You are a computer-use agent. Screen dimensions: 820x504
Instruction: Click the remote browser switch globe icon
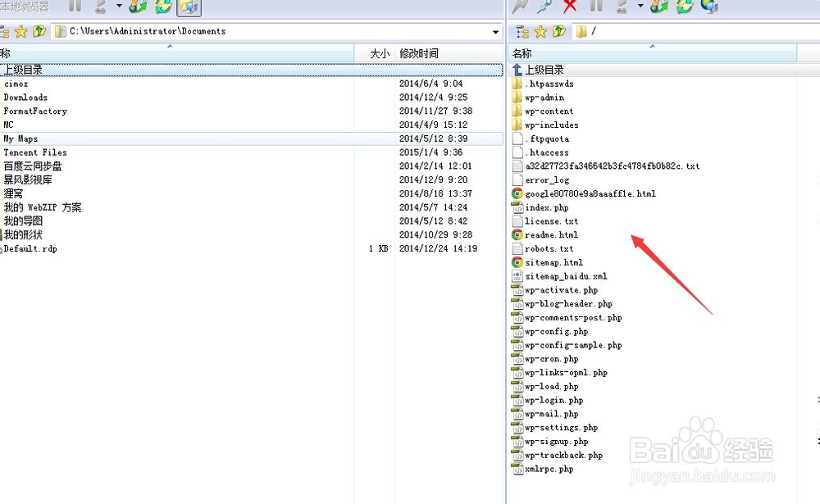709,7
